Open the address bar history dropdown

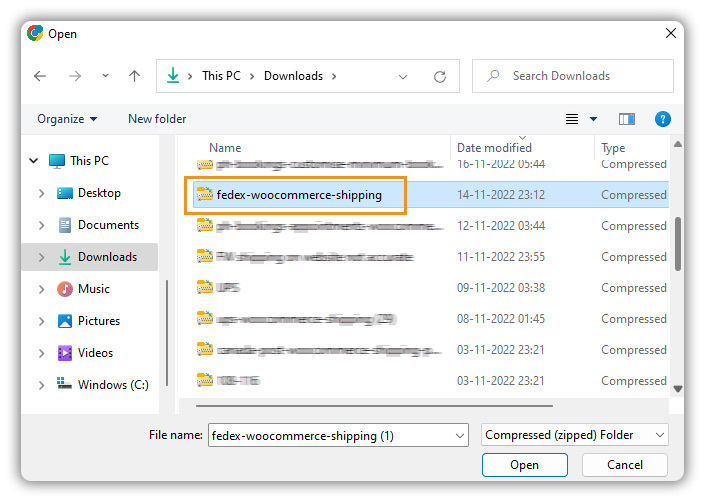click(x=403, y=77)
